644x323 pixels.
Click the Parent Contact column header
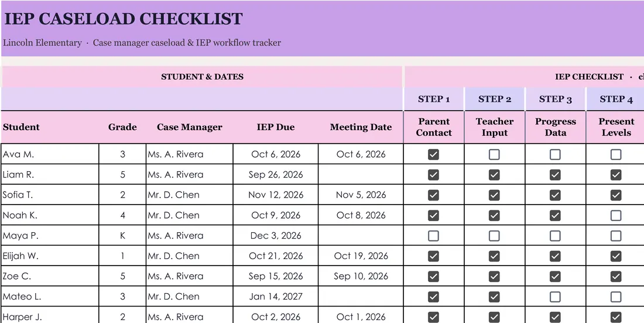pyautogui.click(x=434, y=127)
